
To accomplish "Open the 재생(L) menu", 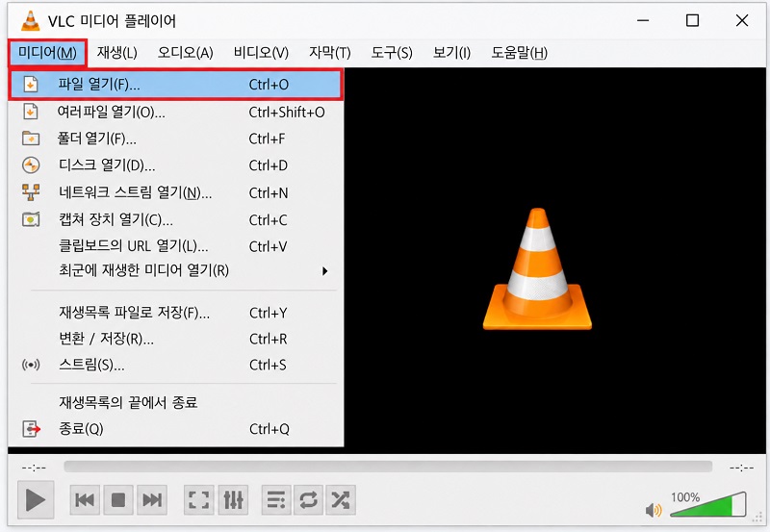I will [x=116, y=53].
